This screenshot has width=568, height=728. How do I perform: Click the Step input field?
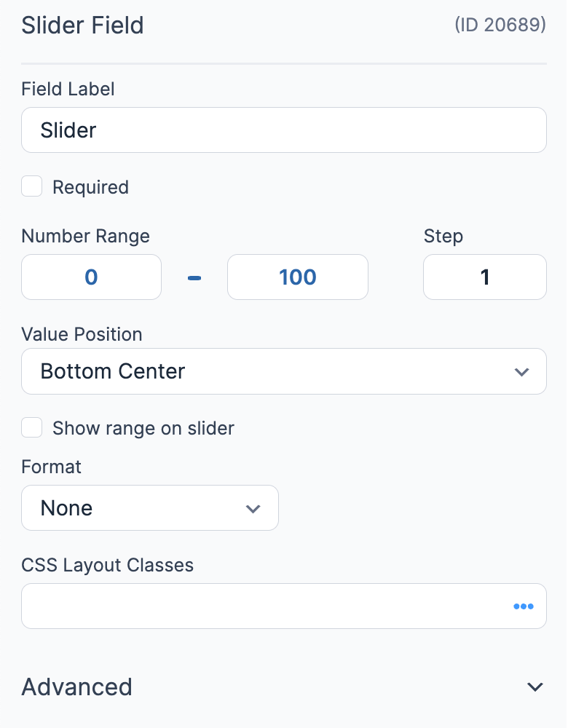click(485, 277)
